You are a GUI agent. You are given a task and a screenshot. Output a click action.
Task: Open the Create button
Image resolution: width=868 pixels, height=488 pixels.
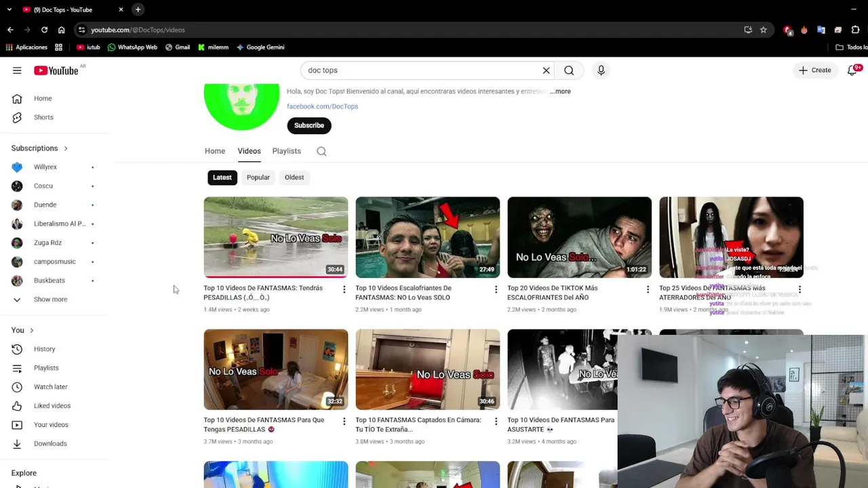tap(815, 70)
